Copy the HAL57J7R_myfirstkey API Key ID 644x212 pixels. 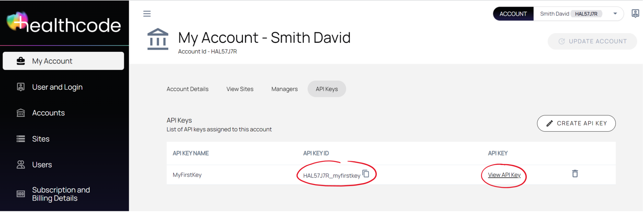pyautogui.click(x=366, y=174)
